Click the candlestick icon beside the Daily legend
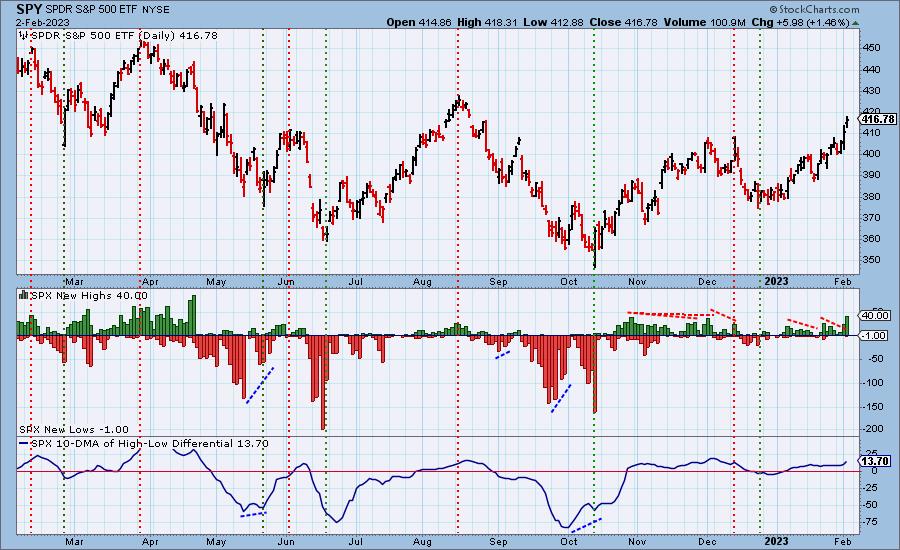This screenshot has height=550, width=900. tap(24, 36)
